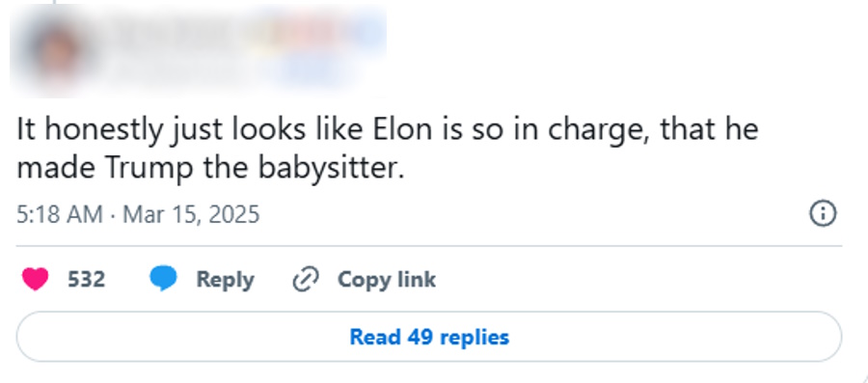Select the Copy link text
The width and height of the screenshot is (868, 383).
coord(387,279)
